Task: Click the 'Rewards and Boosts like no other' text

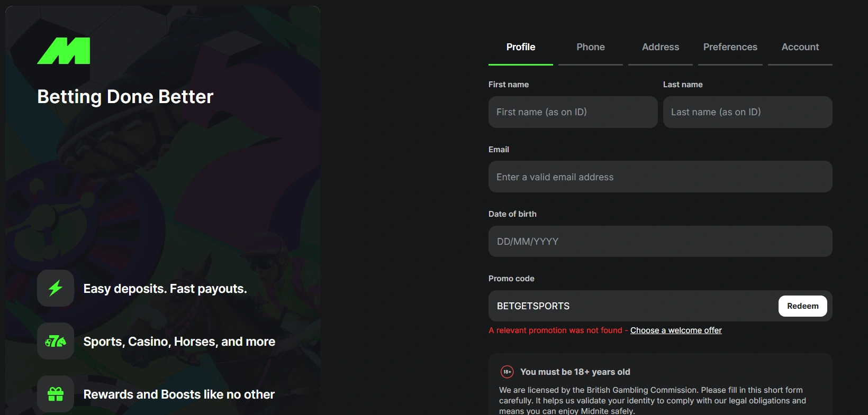Action: coord(179,394)
